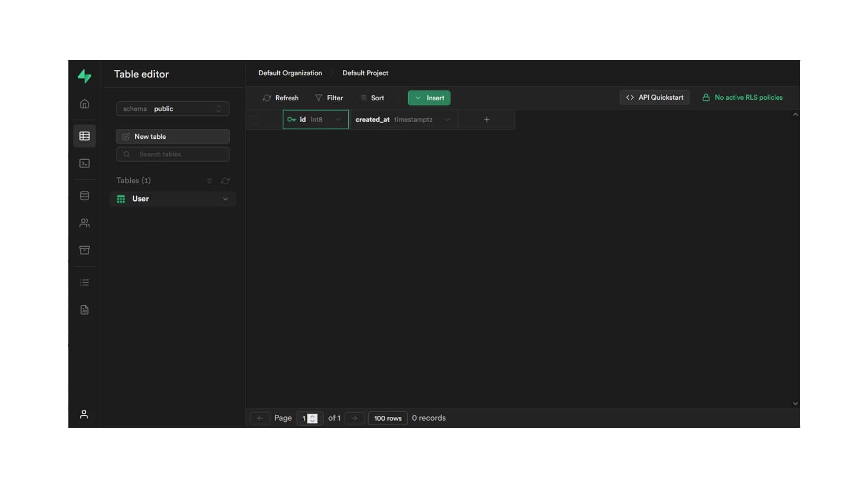The image size is (868, 488).
Task: Change the 100 rows per page setting
Action: pyautogui.click(x=388, y=418)
